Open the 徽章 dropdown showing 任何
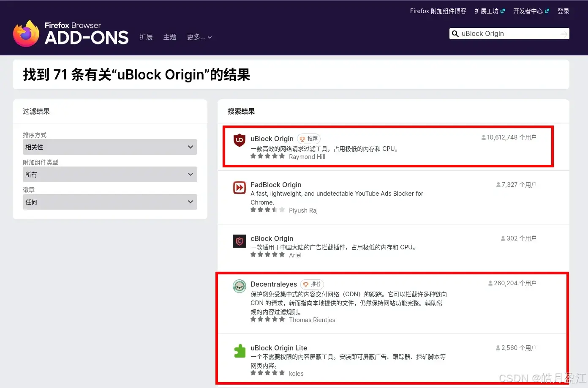 110,202
